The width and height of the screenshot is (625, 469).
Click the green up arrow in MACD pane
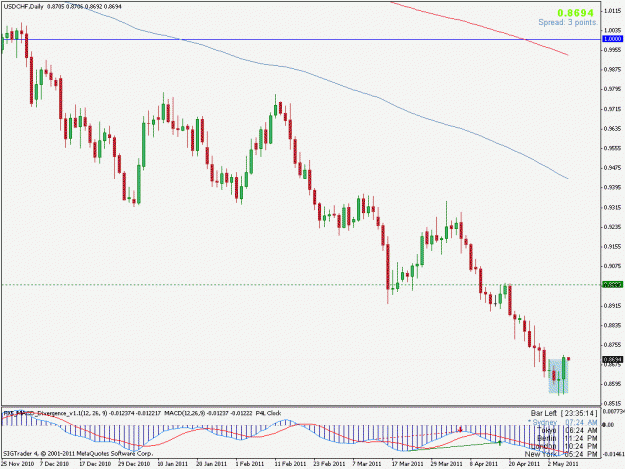point(500,442)
